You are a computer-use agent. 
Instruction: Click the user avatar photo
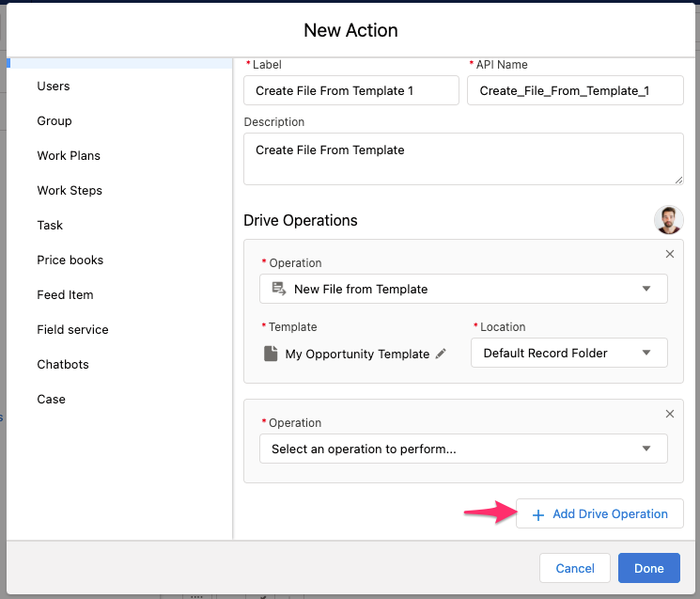click(669, 220)
